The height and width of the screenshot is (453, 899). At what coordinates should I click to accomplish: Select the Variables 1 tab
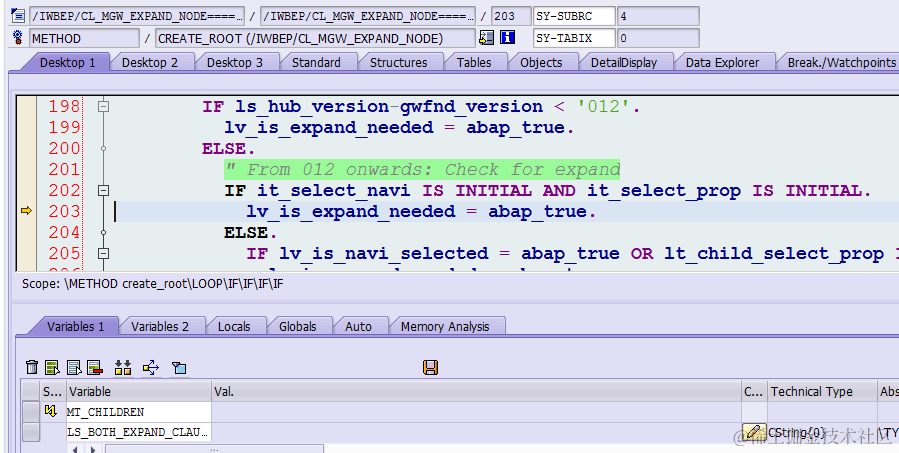coord(75,326)
